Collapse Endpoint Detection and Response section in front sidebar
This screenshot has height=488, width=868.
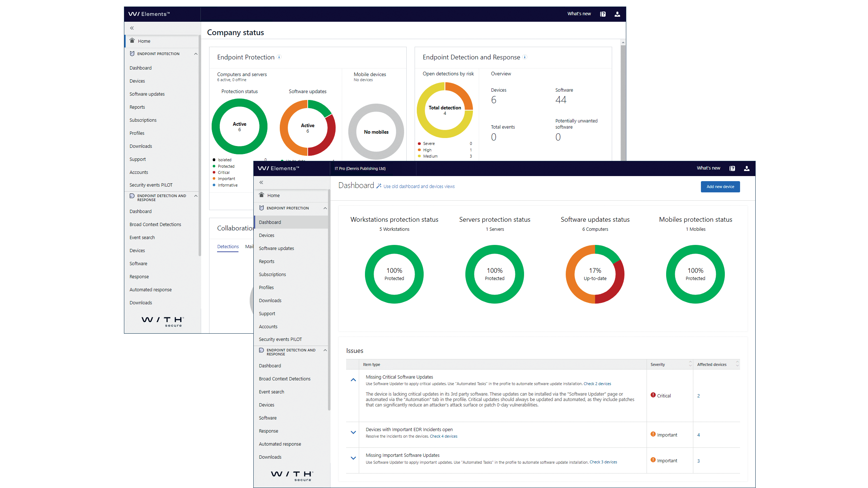[x=325, y=350]
